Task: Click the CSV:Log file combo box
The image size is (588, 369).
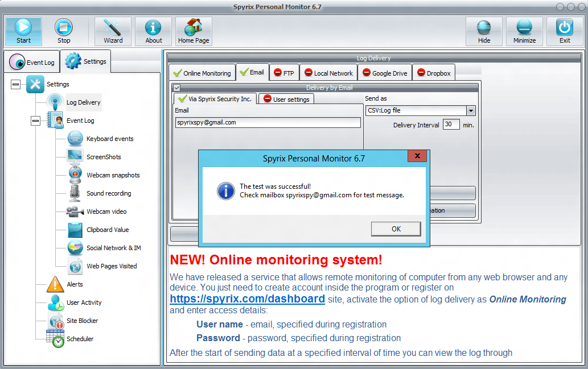Action: coord(421,110)
